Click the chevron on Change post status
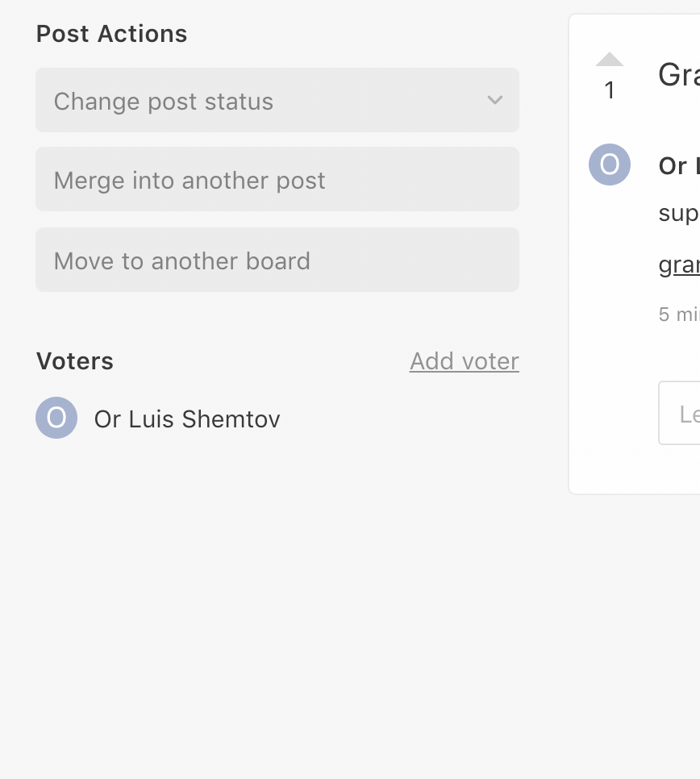This screenshot has height=779, width=700. 495,100
